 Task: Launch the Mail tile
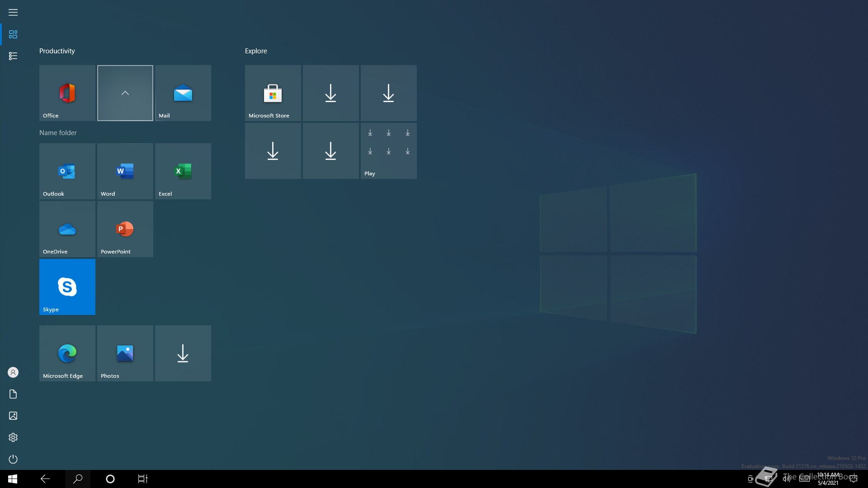(183, 93)
